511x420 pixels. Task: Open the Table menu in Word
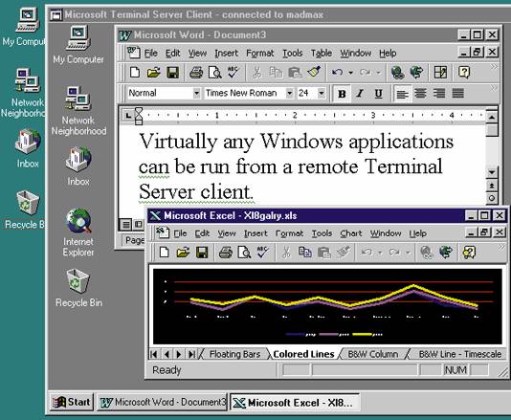pos(321,54)
